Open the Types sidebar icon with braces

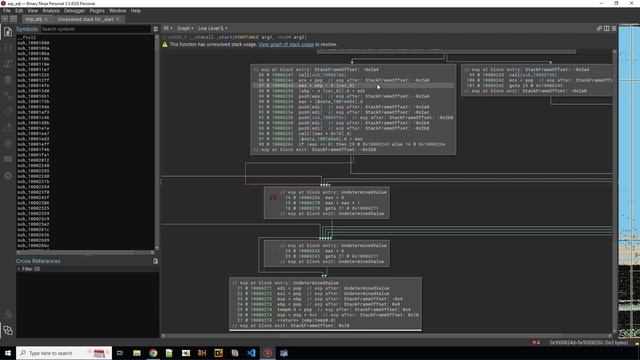[x=8, y=48]
